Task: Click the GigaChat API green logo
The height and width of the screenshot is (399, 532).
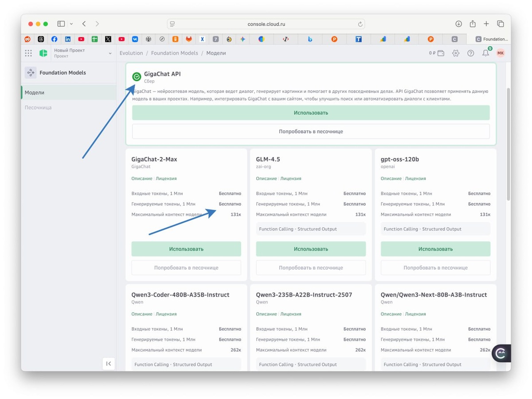Action: coord(137,77)
